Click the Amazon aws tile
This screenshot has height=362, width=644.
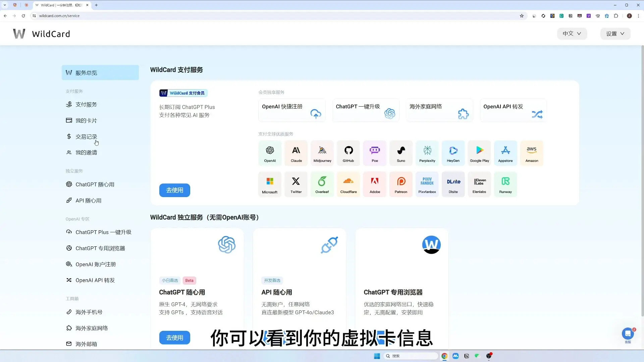pos(532,153)
